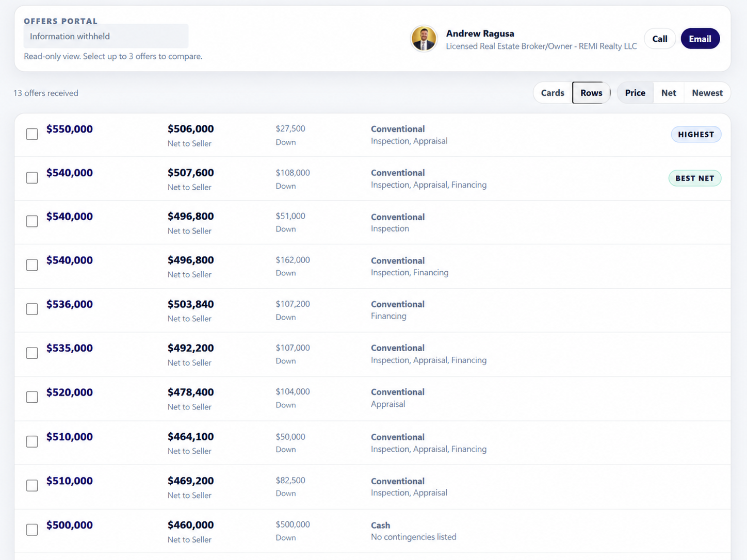Click the BEST NET badge

[695, 178]
